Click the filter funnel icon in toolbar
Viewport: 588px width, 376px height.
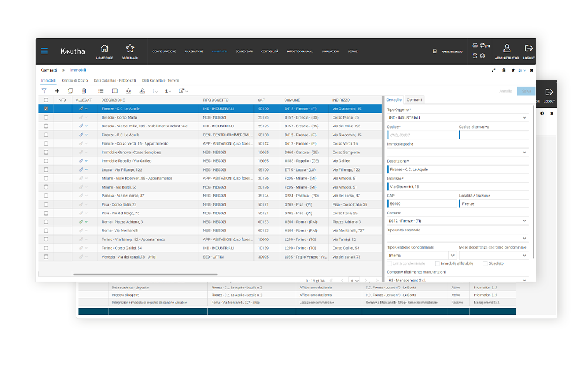(44, 91)
